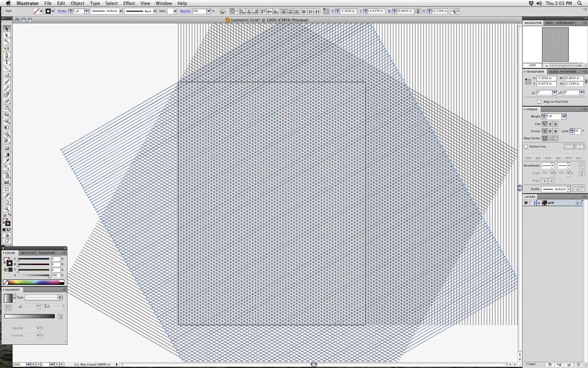Open the Effect menu

click(x=129, y=3)
